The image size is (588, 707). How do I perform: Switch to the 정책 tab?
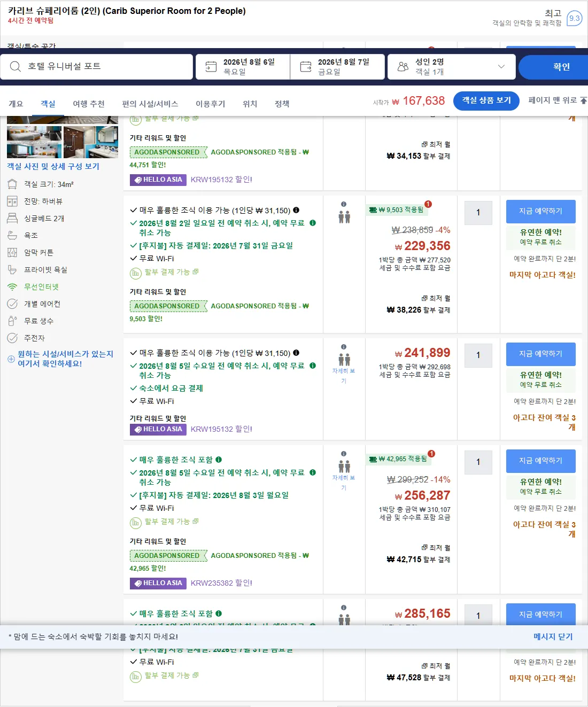[x=282, y=104]
